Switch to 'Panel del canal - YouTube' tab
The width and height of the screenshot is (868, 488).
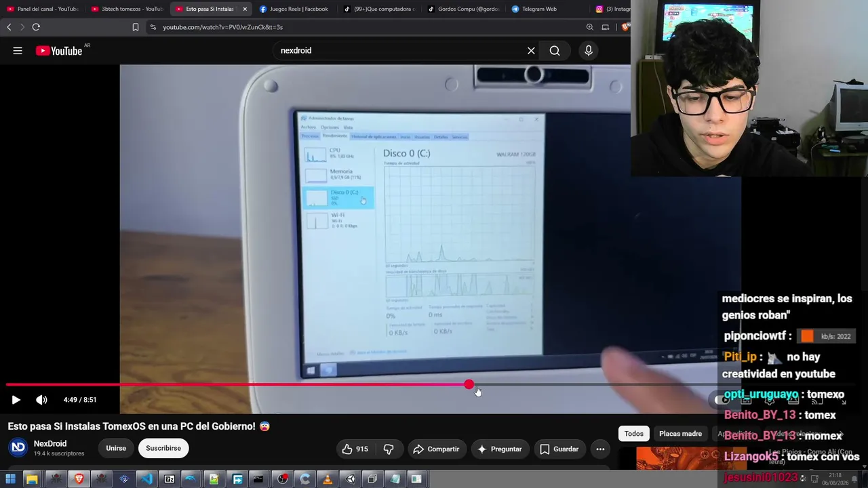pos(42,9)
